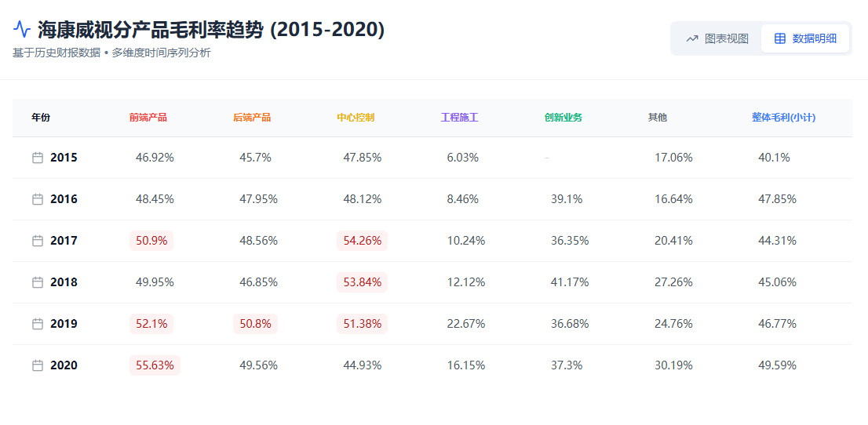
Task: Click the highlighted 55.63% cell in 2020
Action: click(x=155, y=365)
